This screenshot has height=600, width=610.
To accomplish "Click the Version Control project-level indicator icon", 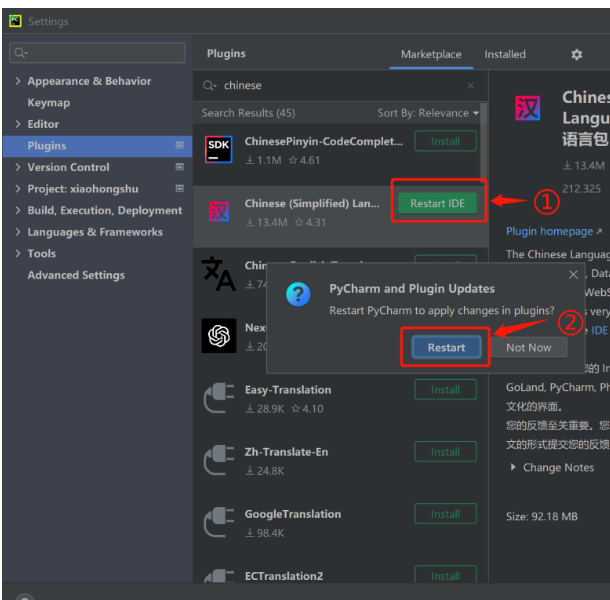I will pos(179,167).
